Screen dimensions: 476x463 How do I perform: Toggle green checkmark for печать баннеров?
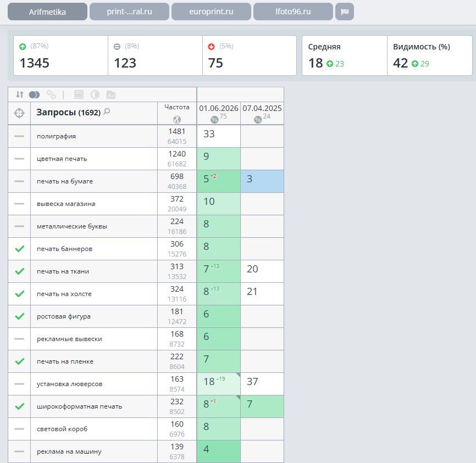tap(19, 249)
